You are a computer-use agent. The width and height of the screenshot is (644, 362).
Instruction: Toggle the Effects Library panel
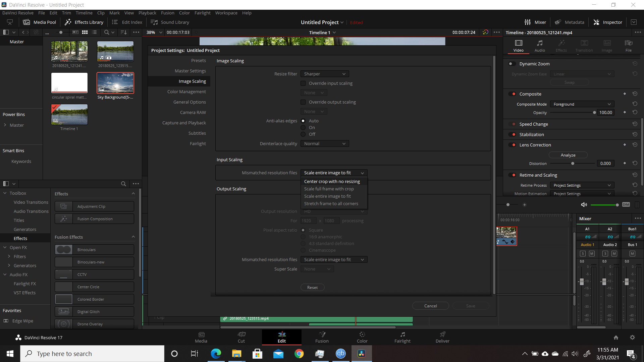[x=84, y=22]
